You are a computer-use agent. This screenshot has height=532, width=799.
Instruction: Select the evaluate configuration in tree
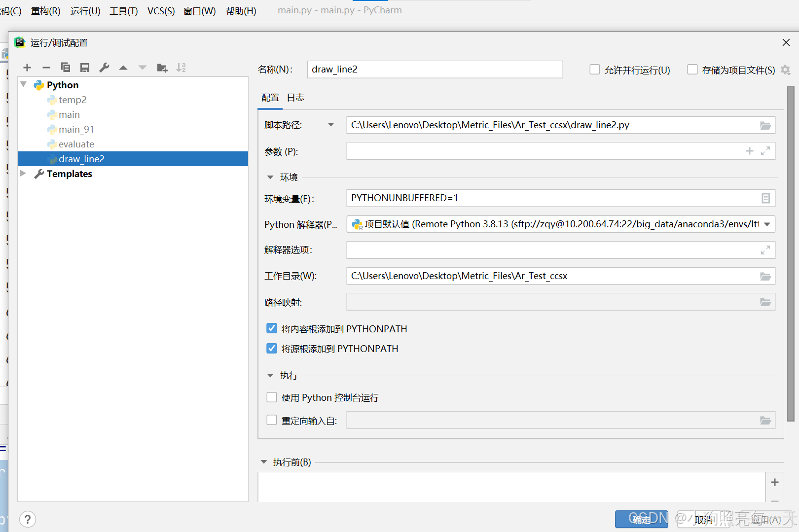point(76,144)
